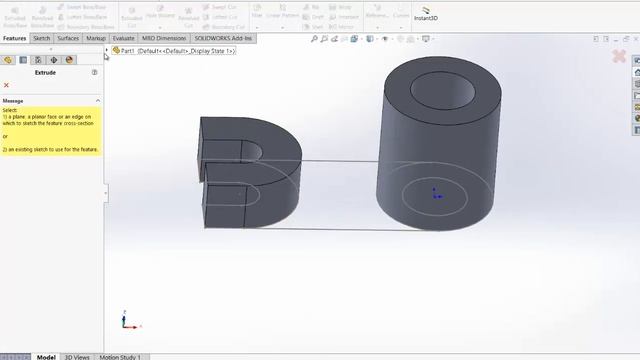Open the Surfaces tab
Screen dimensions: 640x360
point(68,38)
